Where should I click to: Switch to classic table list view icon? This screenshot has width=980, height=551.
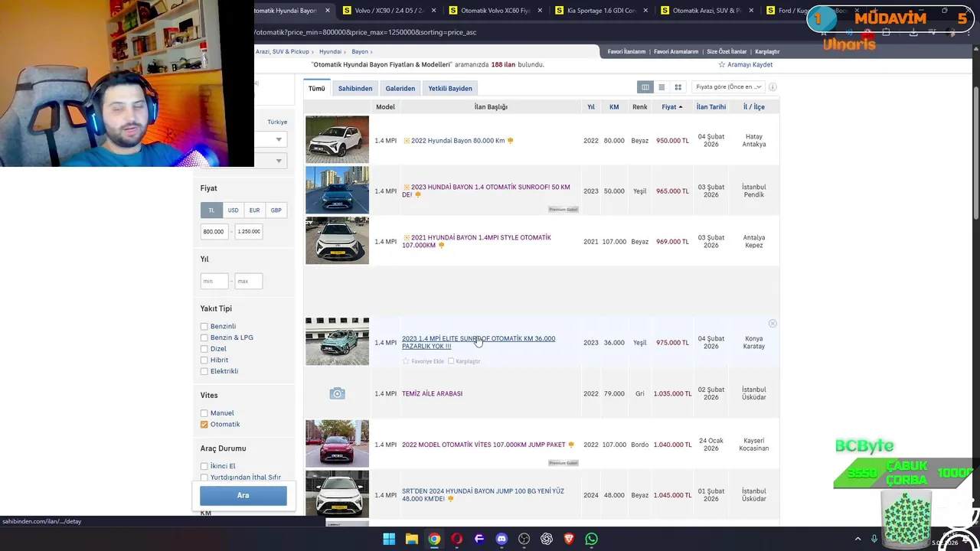[x=645, y=87]
